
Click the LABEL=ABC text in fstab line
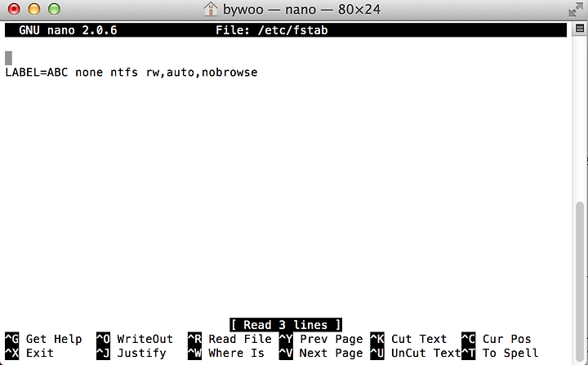point(37,72)
